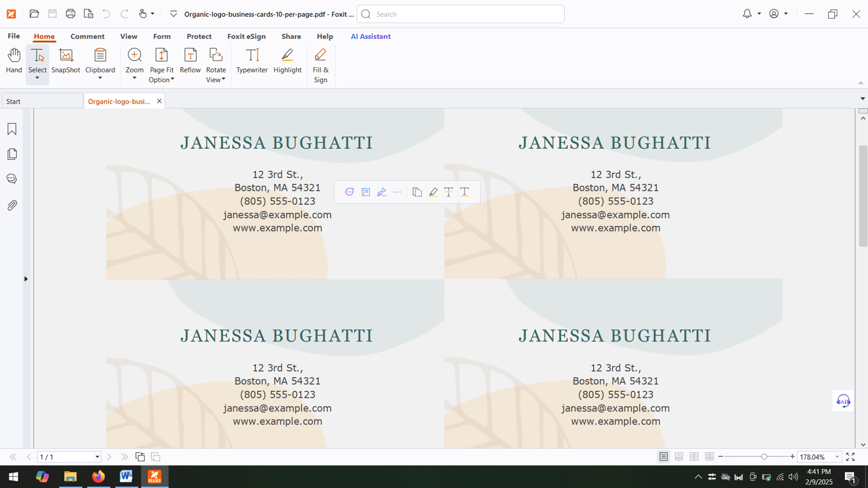Apply strikeout from floating toolbar

point(448,192)
